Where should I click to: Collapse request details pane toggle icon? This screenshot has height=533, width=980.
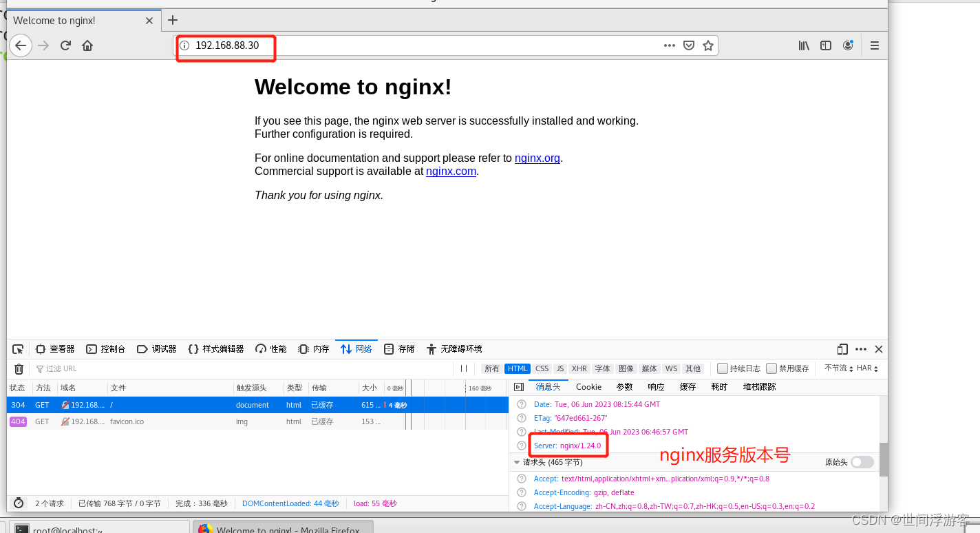(519, 387)
